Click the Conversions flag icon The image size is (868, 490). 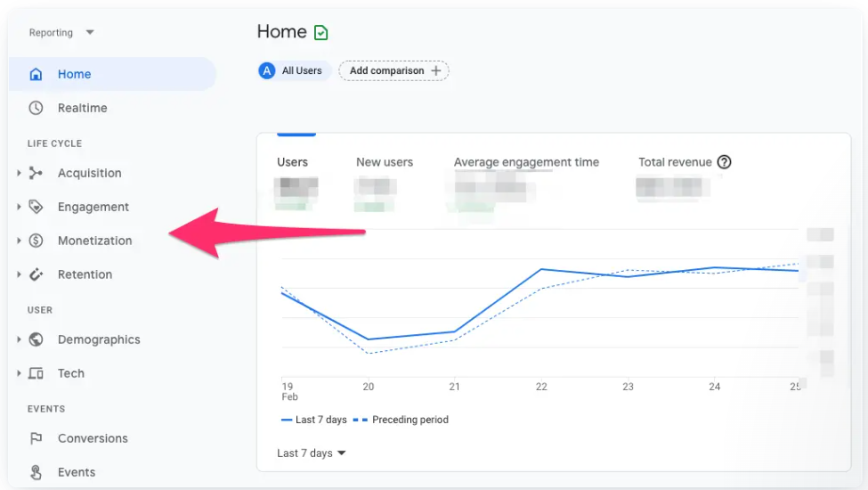(x=36, y=438)
